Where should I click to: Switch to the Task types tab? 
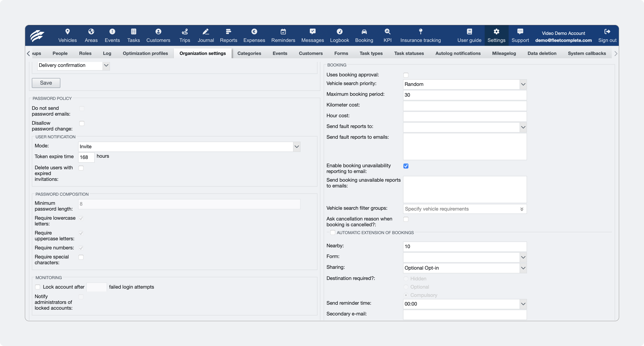(371, 53)
